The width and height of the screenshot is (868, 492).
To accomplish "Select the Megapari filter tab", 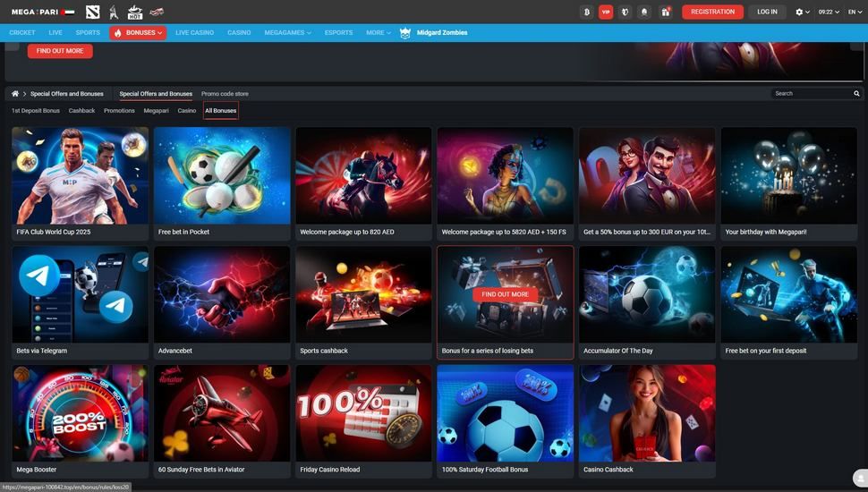I will point(156,111).
